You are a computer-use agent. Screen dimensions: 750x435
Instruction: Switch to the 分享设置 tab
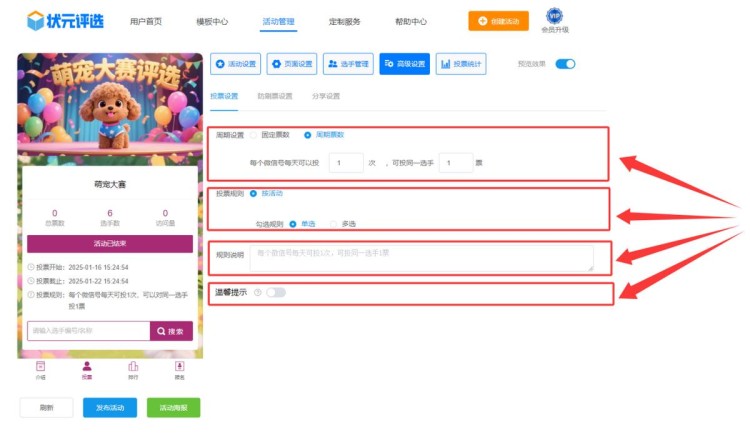(326, 96)
